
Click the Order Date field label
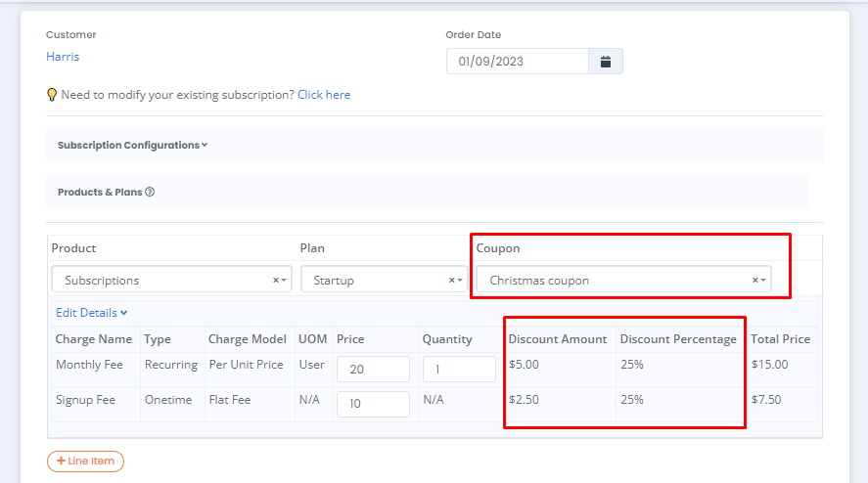[x=474, y=35]
